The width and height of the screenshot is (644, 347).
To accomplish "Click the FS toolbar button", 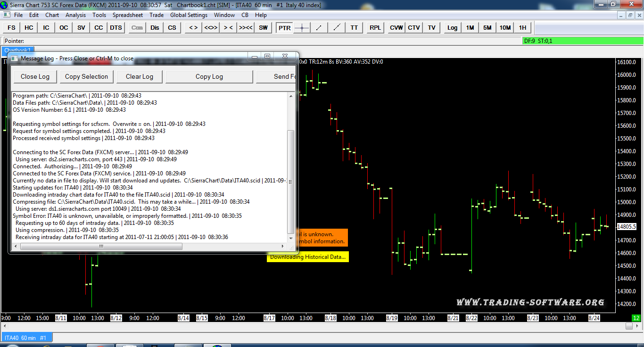I will tap(11, 28).
